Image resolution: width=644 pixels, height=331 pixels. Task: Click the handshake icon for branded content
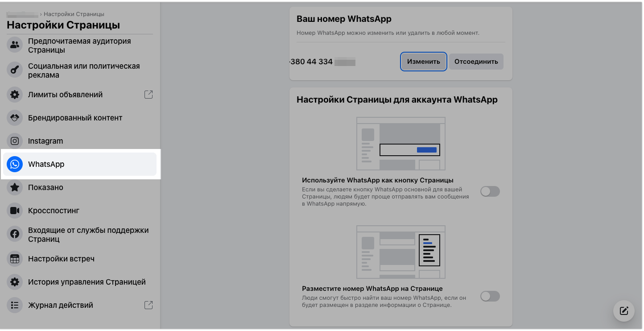(x=15, y=118)
